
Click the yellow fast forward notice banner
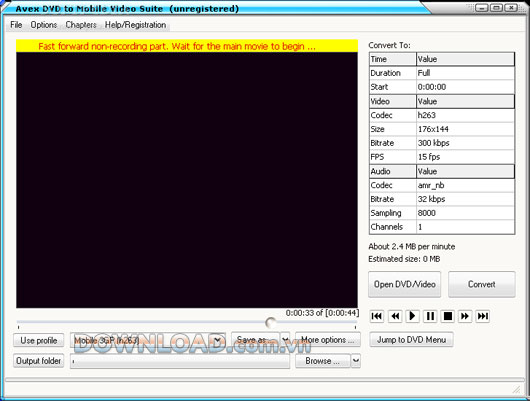pos(187,46)
